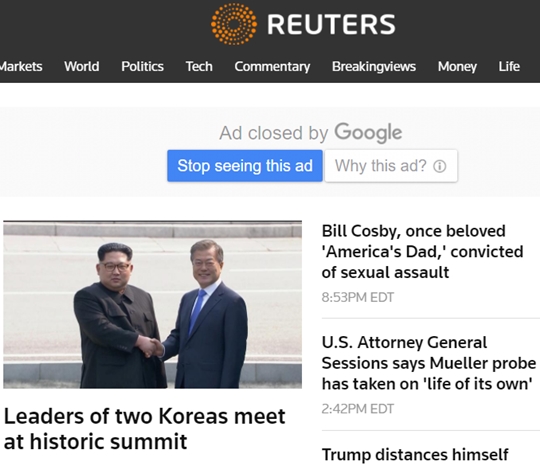This screenshot has height=465, width=540.
Task: Open the Money section
Action: pos(457,66)
